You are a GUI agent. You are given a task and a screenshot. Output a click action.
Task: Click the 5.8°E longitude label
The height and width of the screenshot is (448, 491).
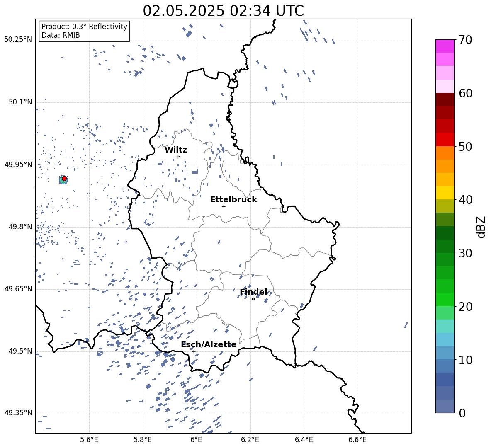(x=143, y=440)
